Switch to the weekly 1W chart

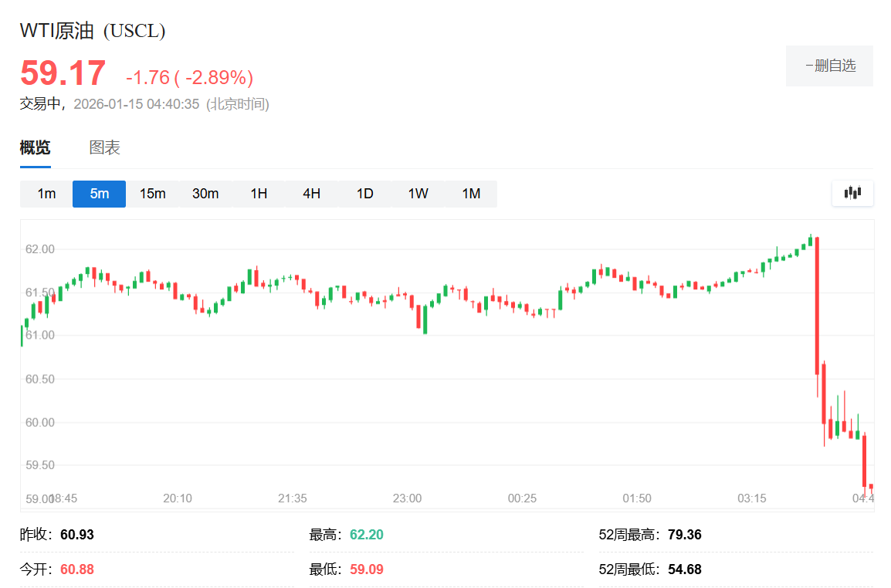tap(417, 194)
